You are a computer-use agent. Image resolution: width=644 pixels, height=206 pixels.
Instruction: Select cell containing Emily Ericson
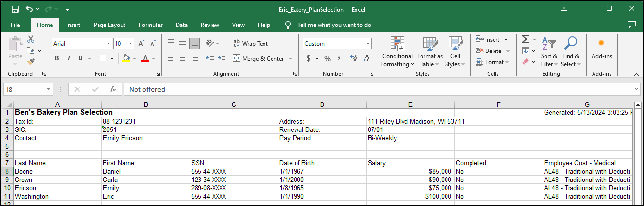[x=146, y=138]
